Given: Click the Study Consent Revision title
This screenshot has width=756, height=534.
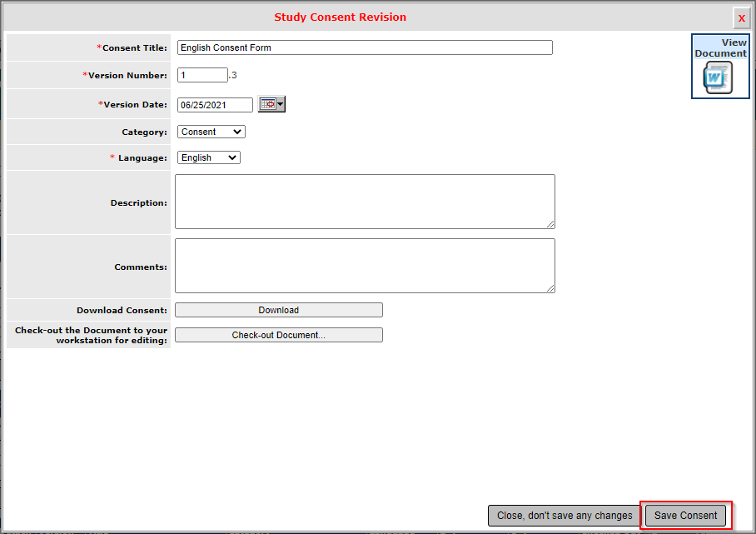Looking at the screenshot, I should tap(341, 17).
